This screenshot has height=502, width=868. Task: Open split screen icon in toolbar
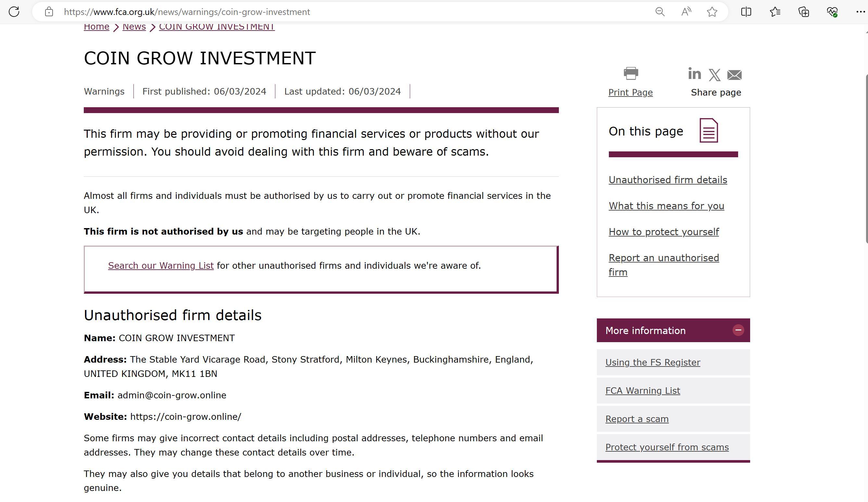pyautogui.click(x=746, y=12)
